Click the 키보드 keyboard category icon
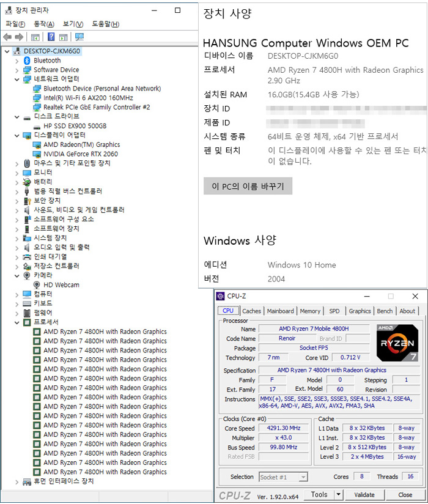This screenshot has width=428, height=504. (x=27, y=304)
